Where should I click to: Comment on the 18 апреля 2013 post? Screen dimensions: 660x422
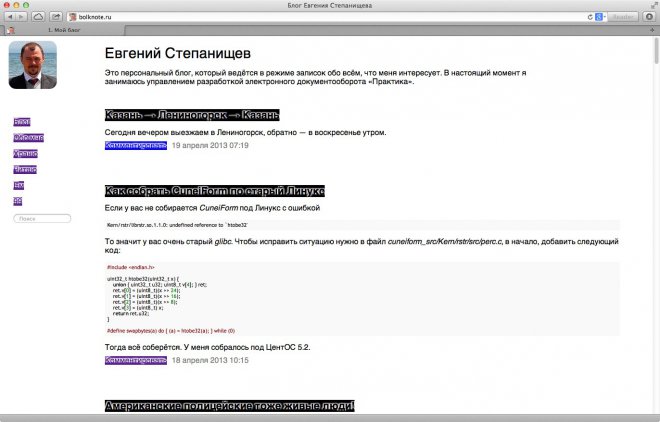tap(136, 360)
